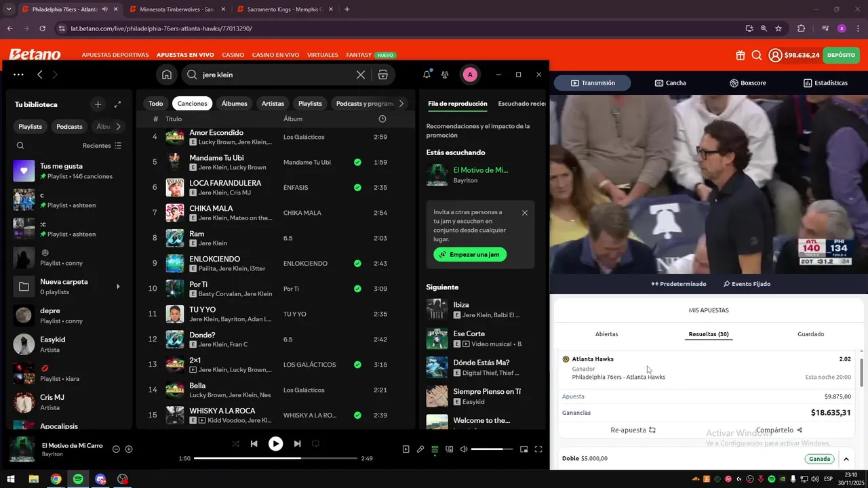Show lyrics with microphone icon
Image resolution: width=868 pixels, height=488 pixels.
(420, 449)
